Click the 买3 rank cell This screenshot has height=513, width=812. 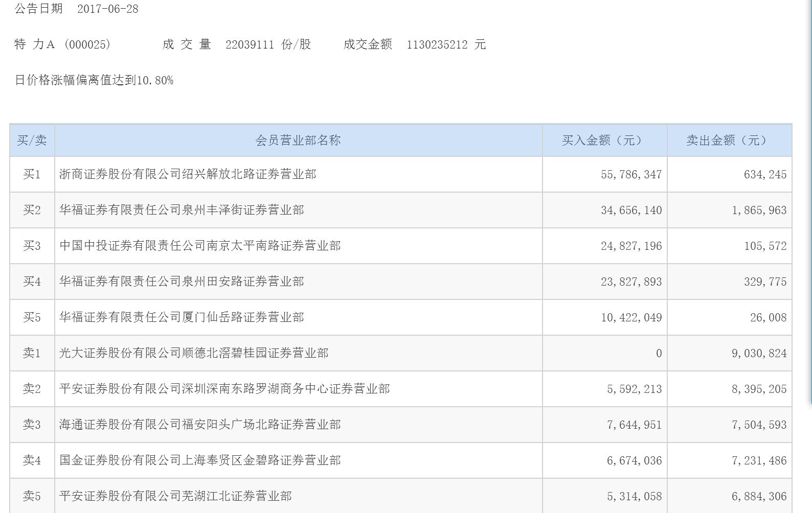(x=32, y=246)
